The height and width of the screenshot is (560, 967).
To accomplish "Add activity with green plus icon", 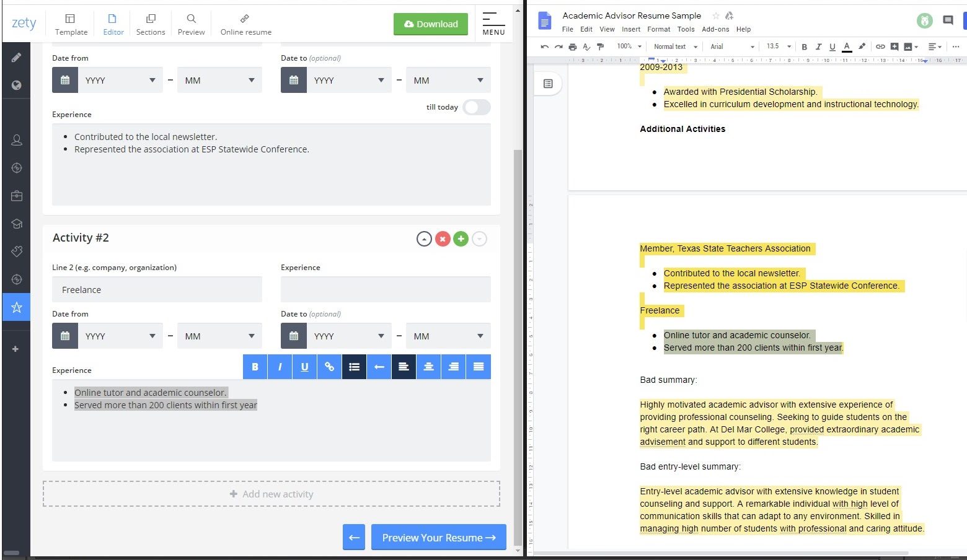I will [461, 239].
